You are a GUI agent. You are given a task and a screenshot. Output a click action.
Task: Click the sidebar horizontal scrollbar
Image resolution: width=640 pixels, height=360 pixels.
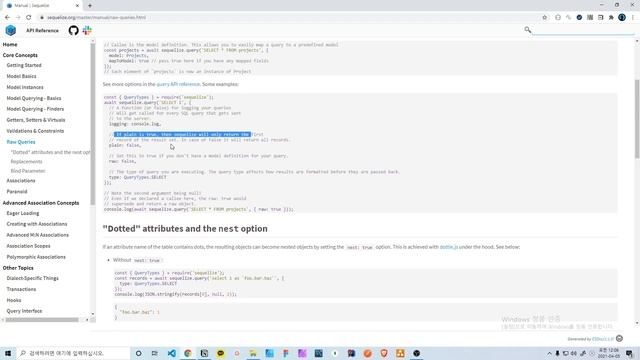click(42, 320)
